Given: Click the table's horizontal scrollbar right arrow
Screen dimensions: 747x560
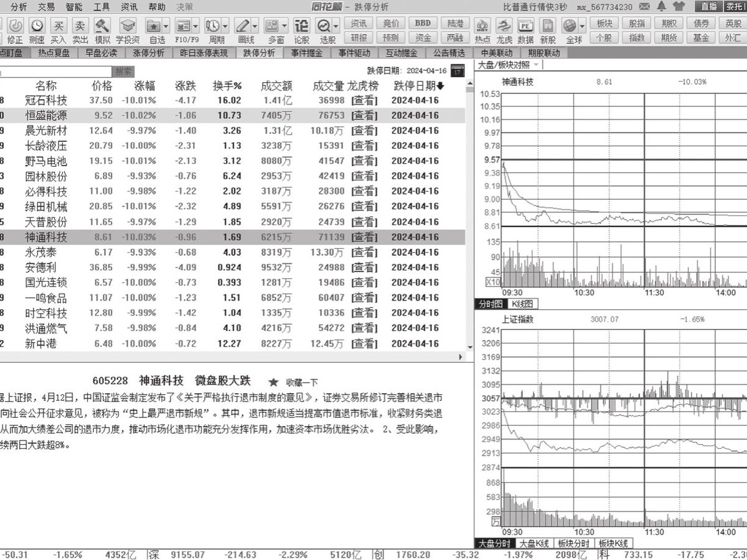Looking at the screenshot, I should coord(461,357).
